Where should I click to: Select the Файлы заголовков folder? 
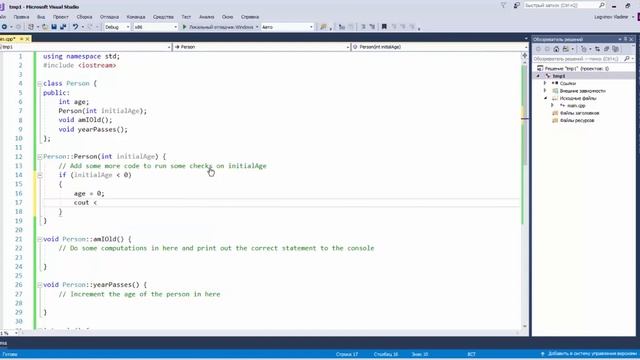coord(579,113)
